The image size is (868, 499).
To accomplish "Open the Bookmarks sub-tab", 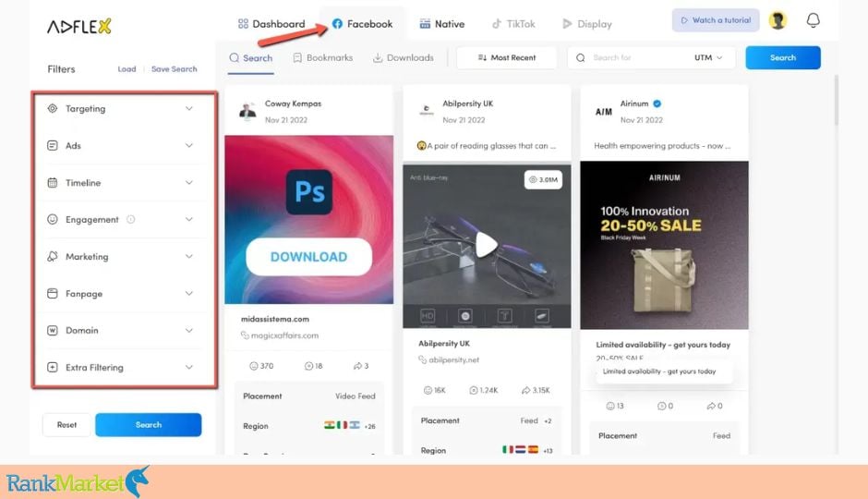I will [x=323, y=57].
